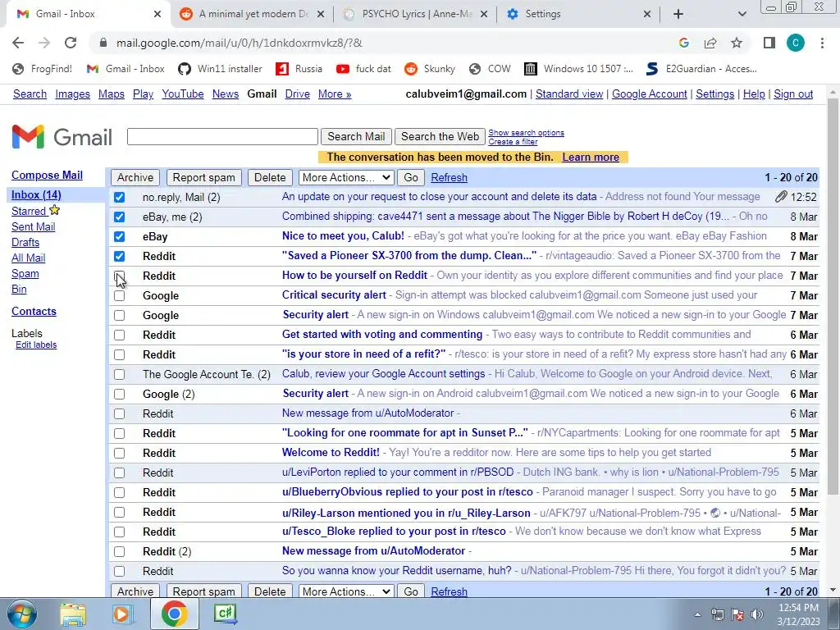Uncheck the 'Nice to meet you, Calub!' checkbox
840x630 pixels.
(120, 237)
